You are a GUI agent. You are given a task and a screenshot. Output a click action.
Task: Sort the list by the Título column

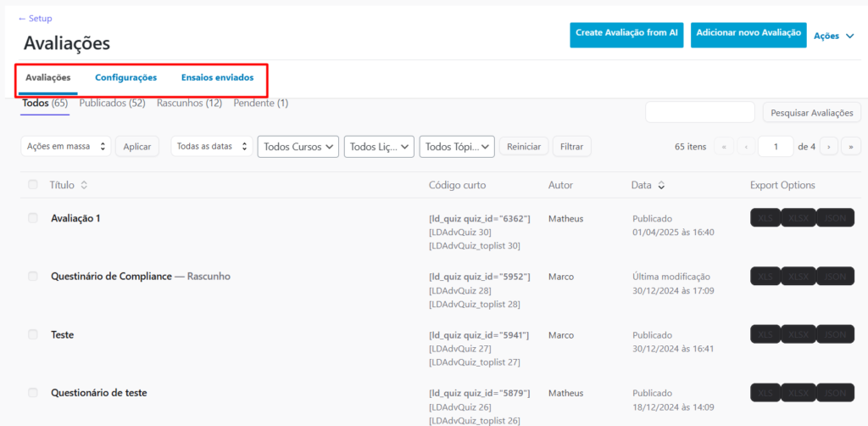click(66, 185)
